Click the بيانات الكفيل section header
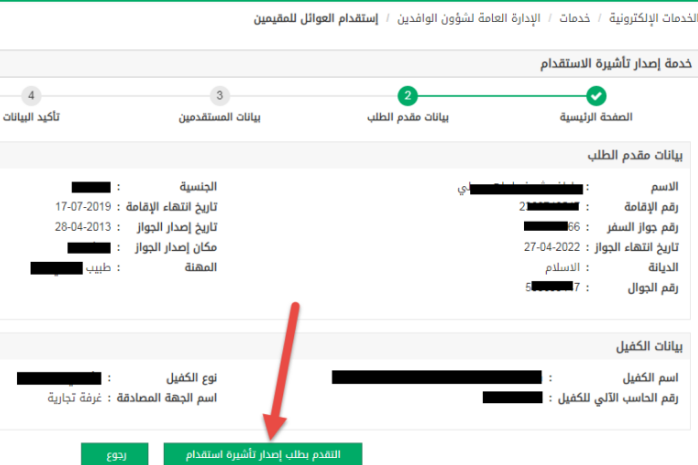 (x=649, y=347)
